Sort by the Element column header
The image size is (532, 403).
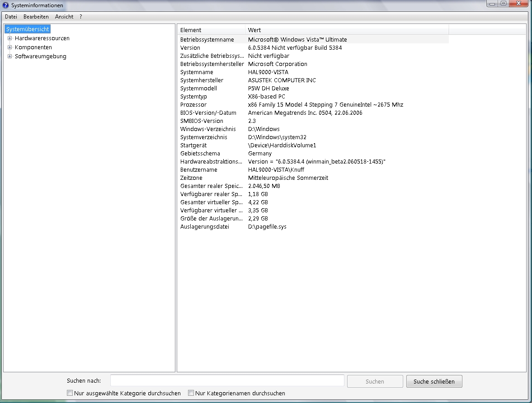tap(211, 30)
